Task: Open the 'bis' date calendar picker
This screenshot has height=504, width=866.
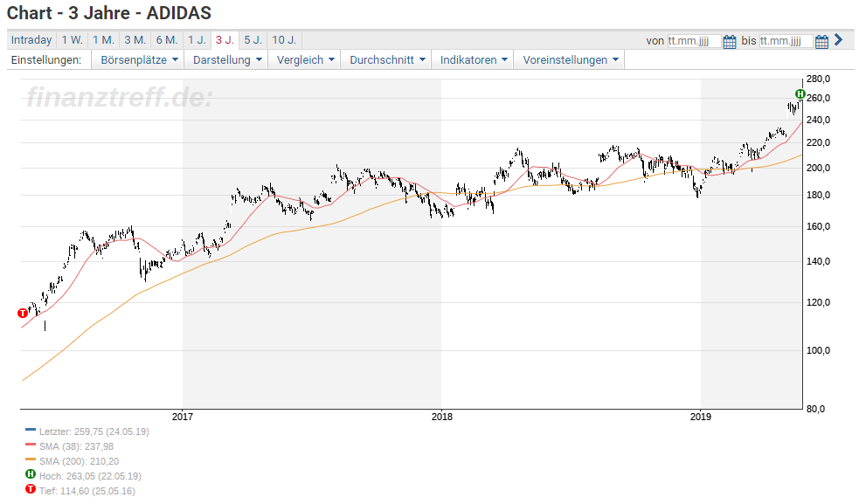Action: click(x=821, y=41)
